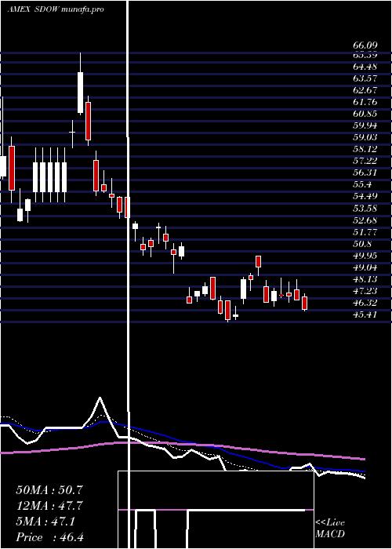Screen dimensions: 392x549
Task: Click the 55.4 price axis label
Action: click(x=362, y=184)
